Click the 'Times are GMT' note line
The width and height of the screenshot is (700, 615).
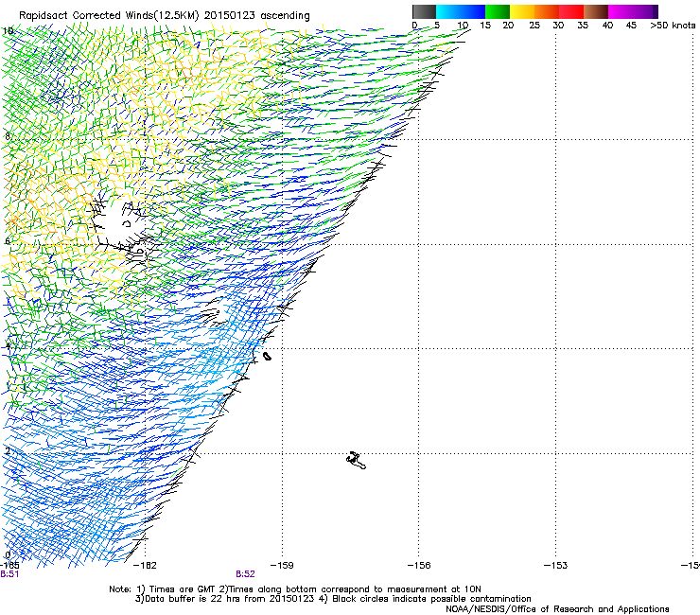point(294,589)
